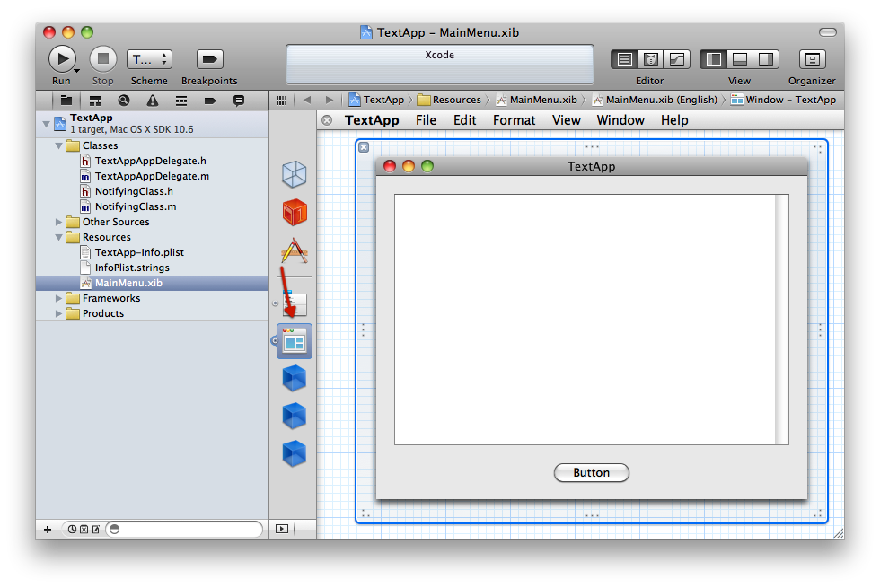Add a new file with plus button
Screen dimensions: 880x588
click(x=48, y=529)
